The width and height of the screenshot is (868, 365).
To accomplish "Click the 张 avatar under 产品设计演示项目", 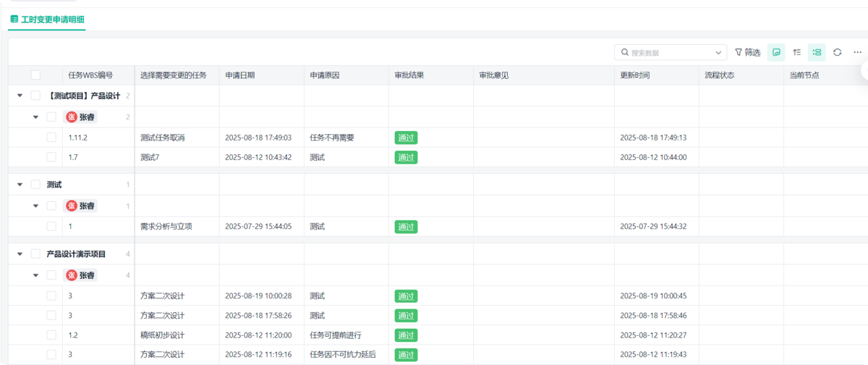I will click(x=71, y=275).
